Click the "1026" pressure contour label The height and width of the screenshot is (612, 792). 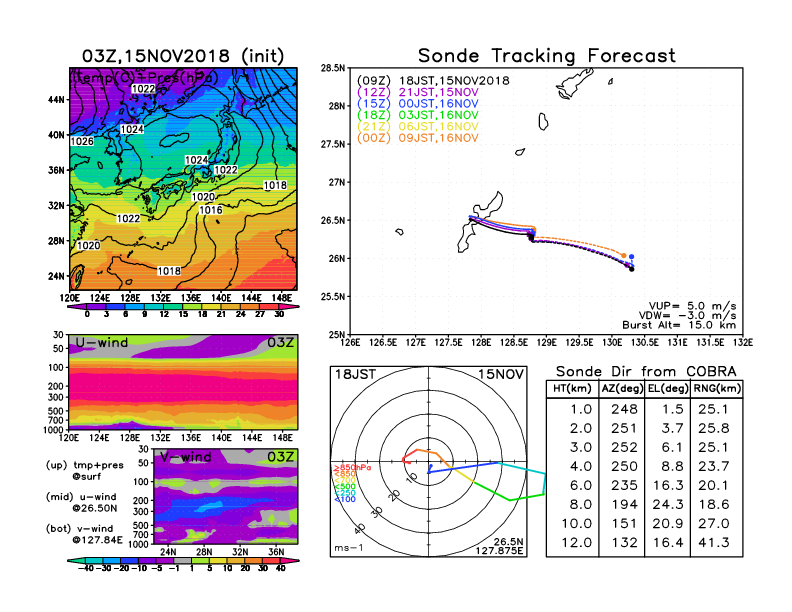82,142
